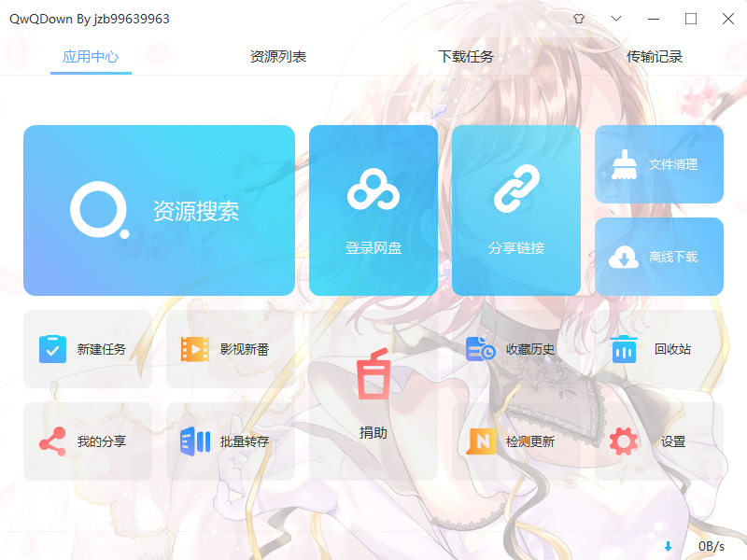This screenshot has height=560, width=747.
Task: Click the 捐助 label
Action: pyautogui.click(x=373, y=432)
